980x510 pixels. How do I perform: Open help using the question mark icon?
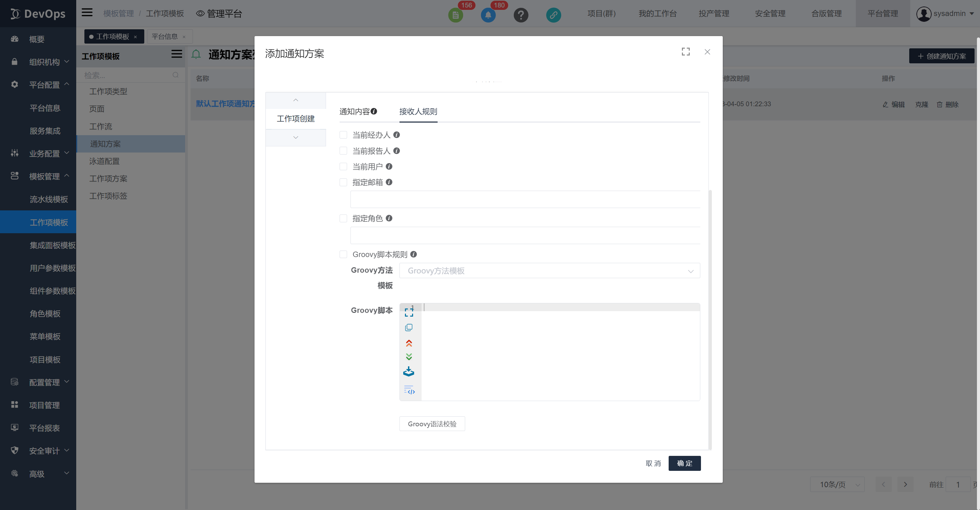(x=521, y=15)
